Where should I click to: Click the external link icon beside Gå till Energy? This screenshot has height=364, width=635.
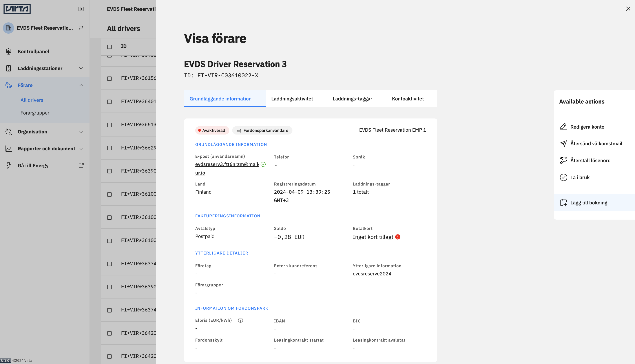click(81, 166)
